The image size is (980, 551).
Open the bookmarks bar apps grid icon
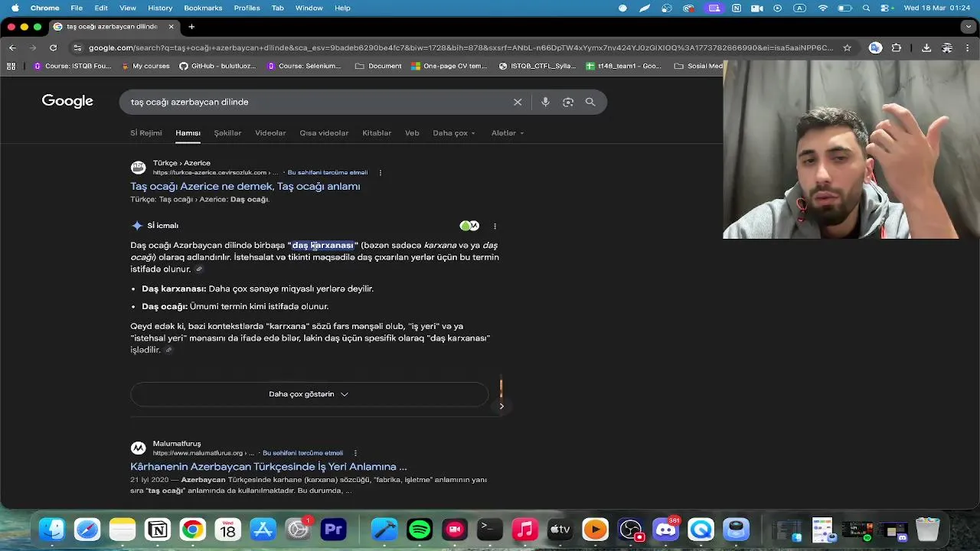tap(11, 66)
